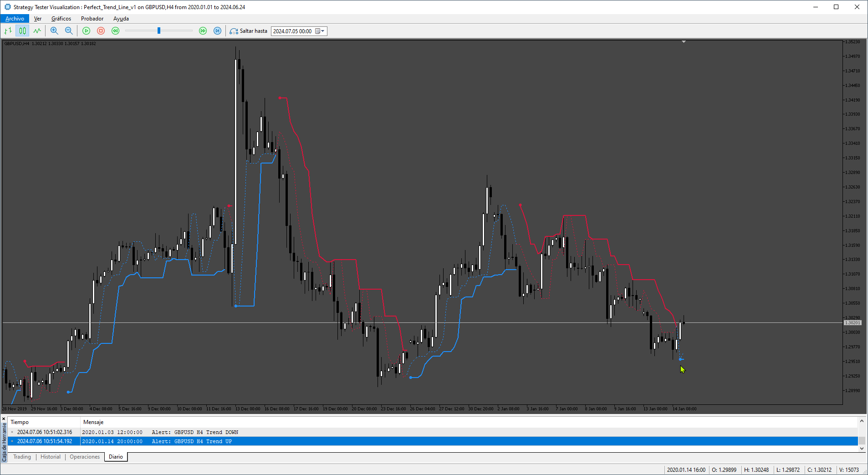
Task: Speed up playback with fast-forward icon
Action: [x=203, y=31]
